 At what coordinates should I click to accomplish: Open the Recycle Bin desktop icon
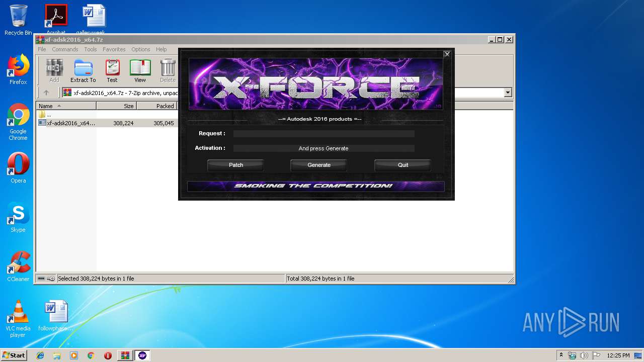tap(18, 20)
